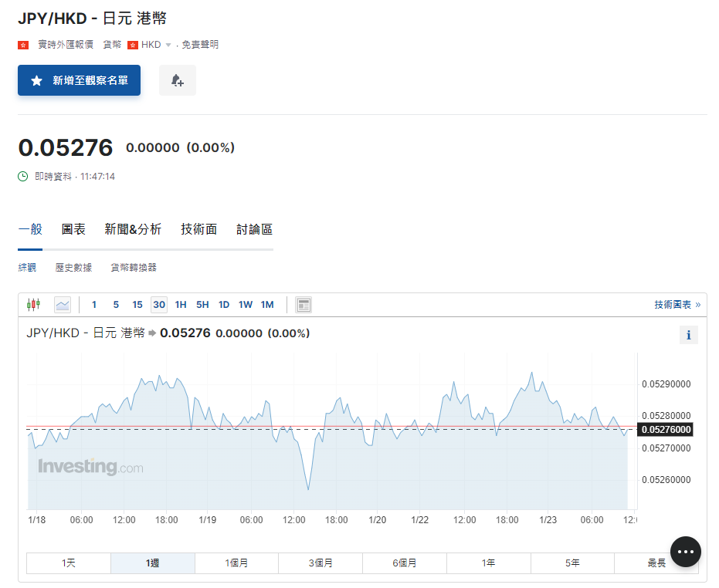Viewport: 719px width, 588px height.
Task: Set chart interval to 1H
Action: click(x=181, y=305)
